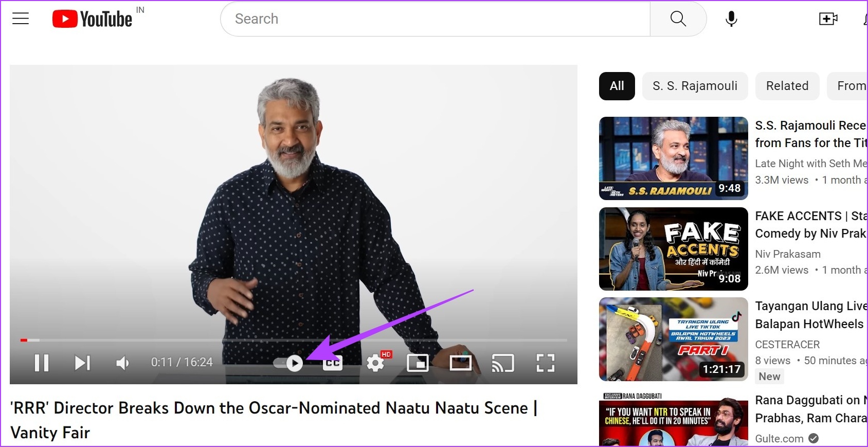This screenshot has height=447, width=868.
Task: Pause the video
Action: (42, 363)
